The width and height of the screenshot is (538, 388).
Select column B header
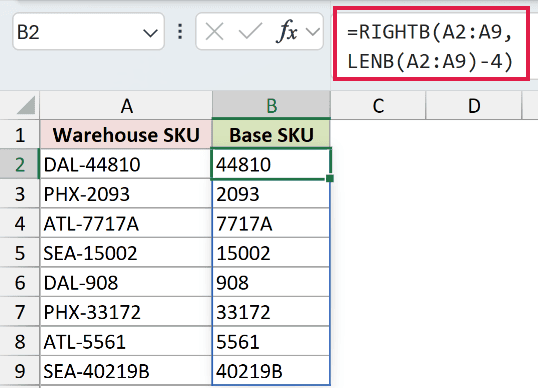pos(271,106)
